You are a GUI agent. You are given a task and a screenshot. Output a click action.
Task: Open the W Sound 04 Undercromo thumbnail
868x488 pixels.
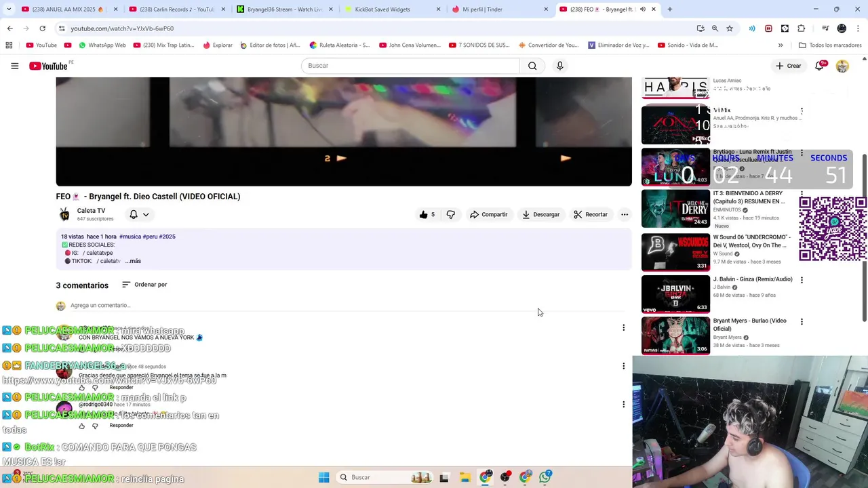tap(675, 251)
